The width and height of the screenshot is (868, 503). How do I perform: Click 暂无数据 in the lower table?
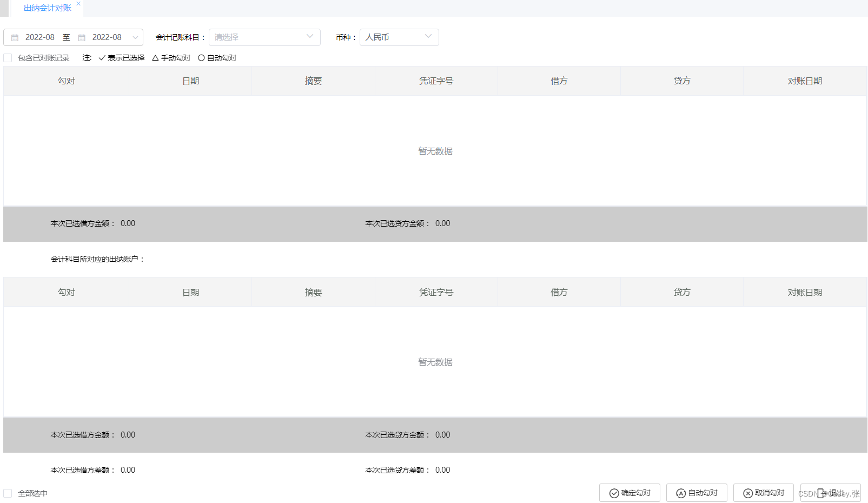coord(435,362)
